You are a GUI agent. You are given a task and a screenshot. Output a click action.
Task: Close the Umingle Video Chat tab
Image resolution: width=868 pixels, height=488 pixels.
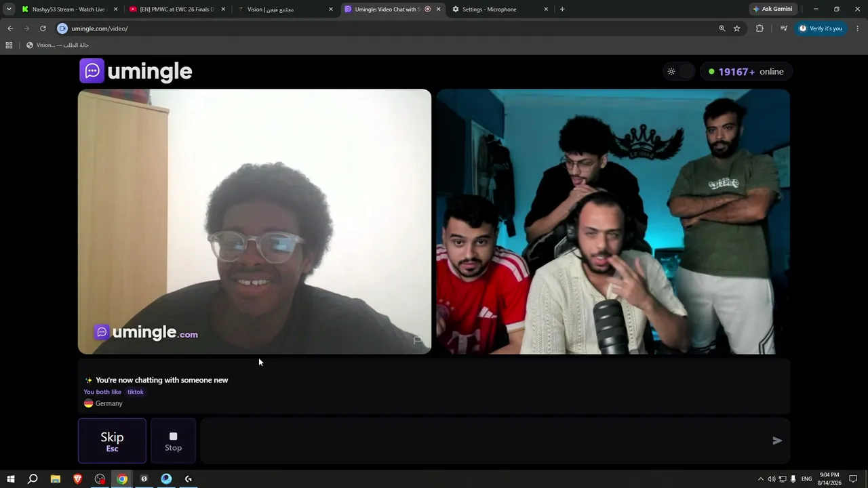click(x=438, y=9)
